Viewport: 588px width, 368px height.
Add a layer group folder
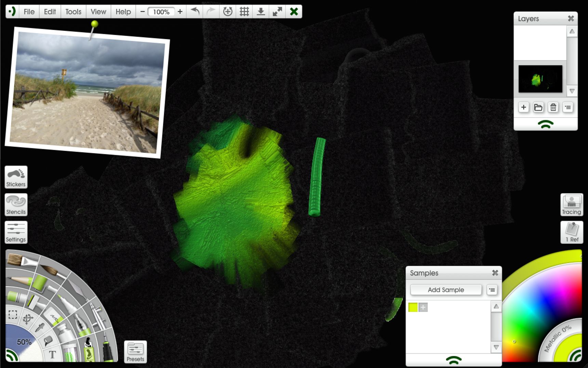click(538, 107)
